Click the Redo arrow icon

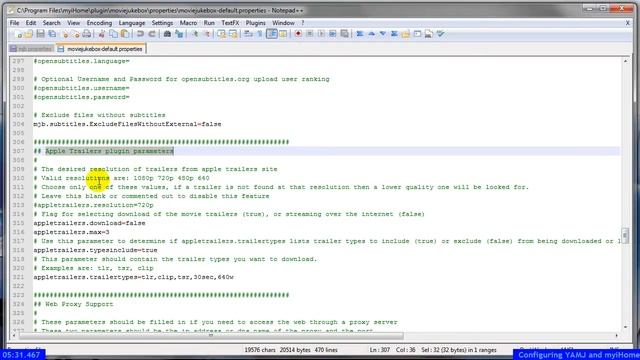(x=152, y=34)
